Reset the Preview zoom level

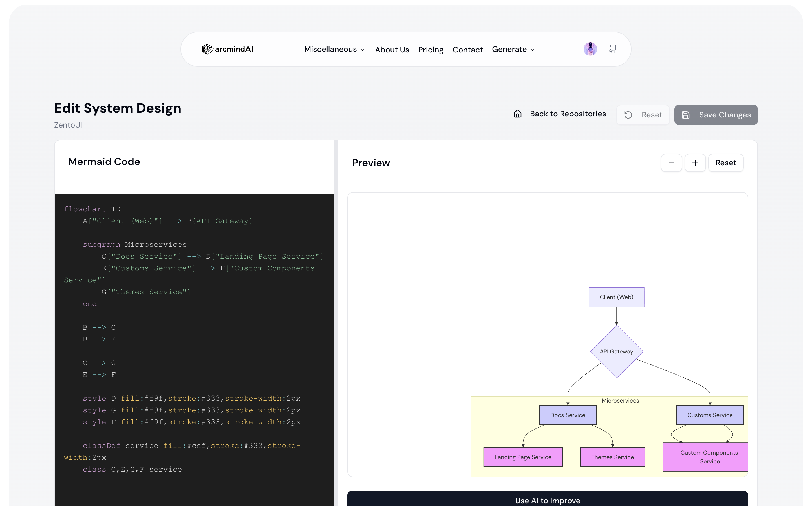pos(726,163)
